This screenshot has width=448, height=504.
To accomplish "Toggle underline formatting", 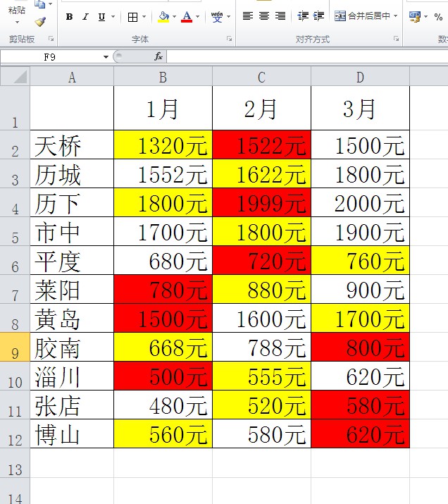I will 101,17.
